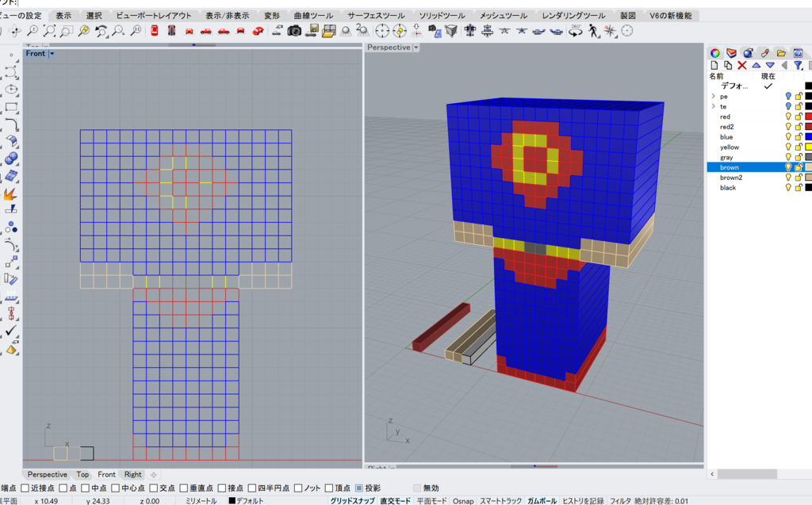The width and height of the screenshot is (812, 505).
Task: Click the layer panel horizontal scrollbar
Action: [x=747, y=474]
